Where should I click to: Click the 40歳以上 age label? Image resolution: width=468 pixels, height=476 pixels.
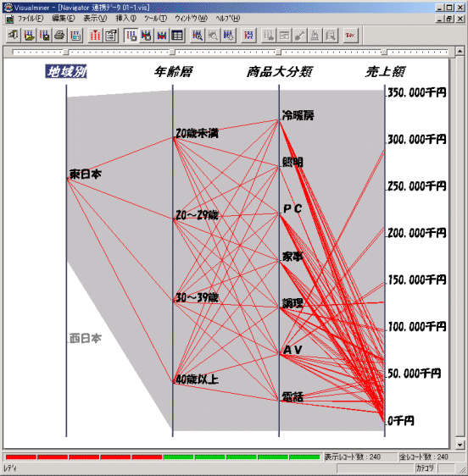[x=197, y=379]
